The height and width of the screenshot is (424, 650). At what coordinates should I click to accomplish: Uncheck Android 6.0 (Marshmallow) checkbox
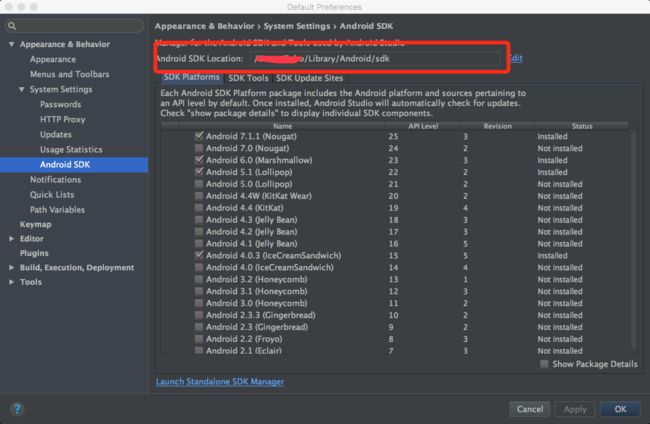(199, 160)
